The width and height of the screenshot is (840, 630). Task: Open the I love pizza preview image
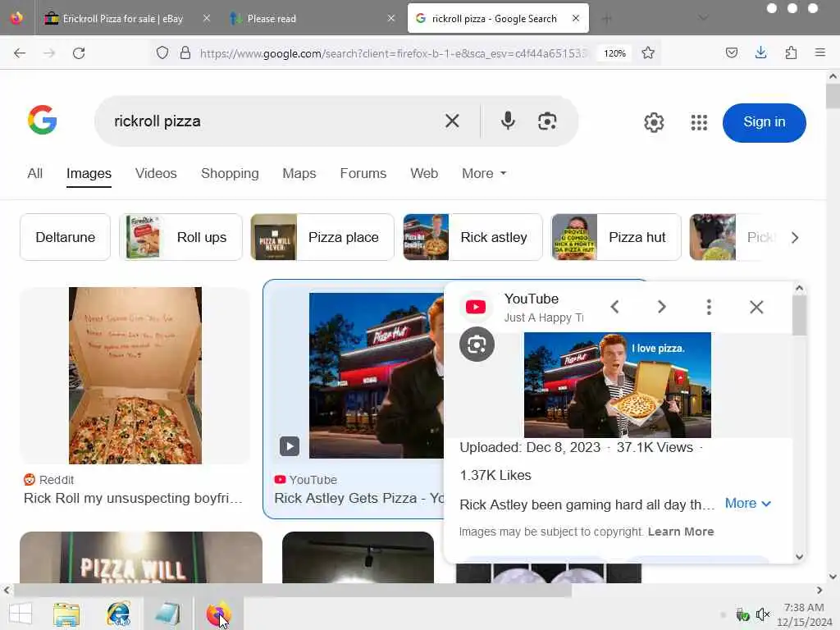[618, 385]
